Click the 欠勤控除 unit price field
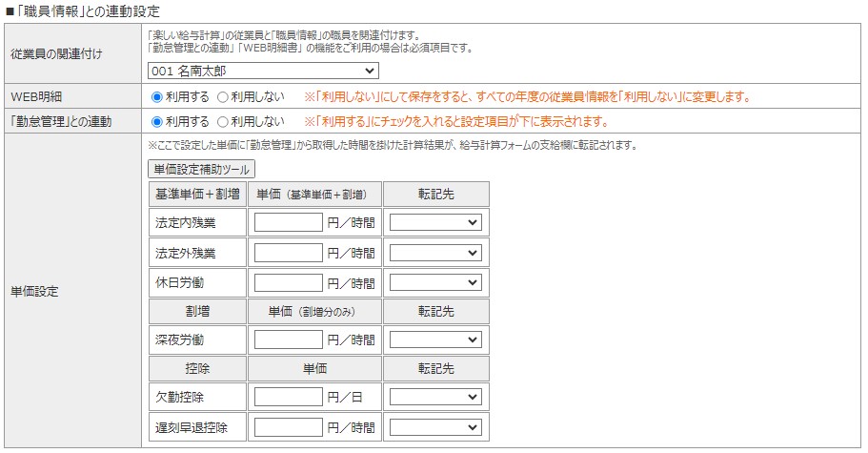Viewport: 868px width, 453px height. coord(289,396)
